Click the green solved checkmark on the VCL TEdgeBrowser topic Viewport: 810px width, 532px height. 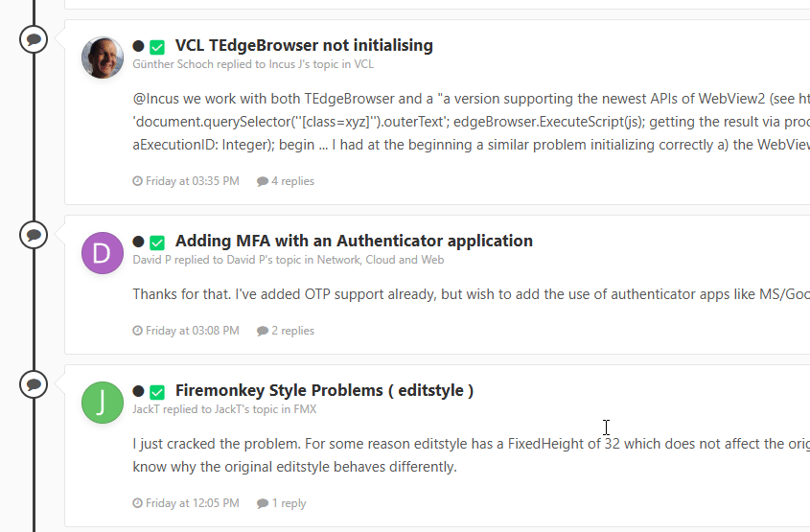(157, 47)
